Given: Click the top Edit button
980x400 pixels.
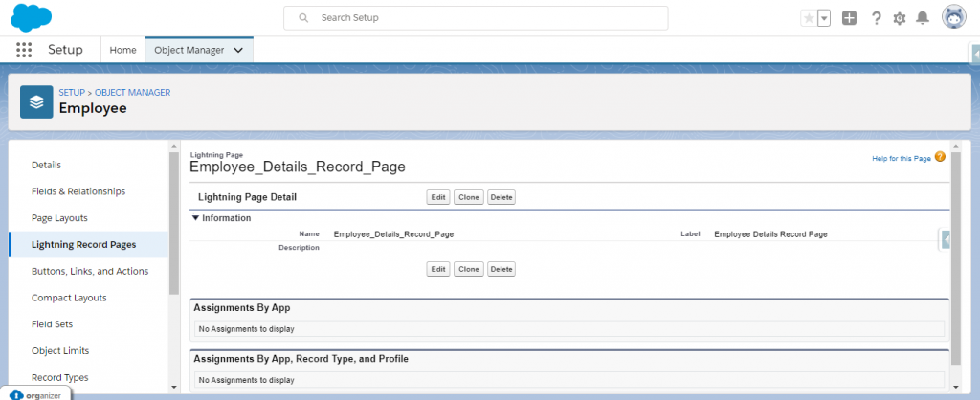Looking at the screenshot, I should pos(438,197).
